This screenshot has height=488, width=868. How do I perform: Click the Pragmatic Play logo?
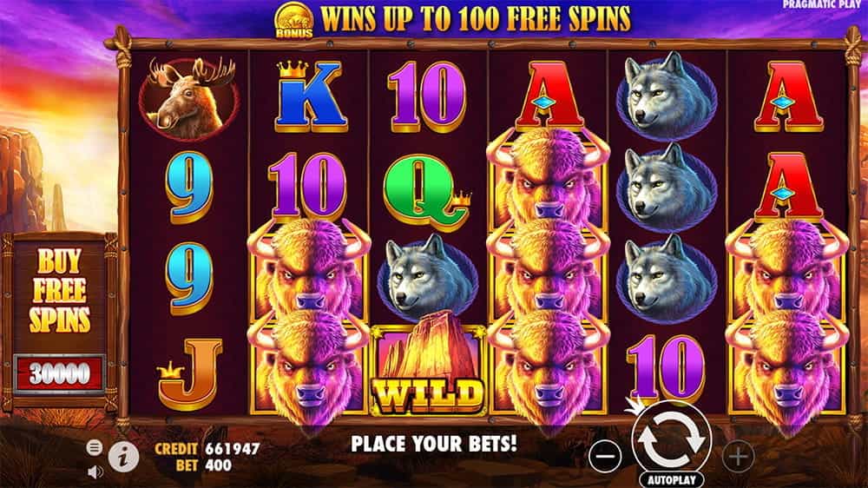coord(822,4)
